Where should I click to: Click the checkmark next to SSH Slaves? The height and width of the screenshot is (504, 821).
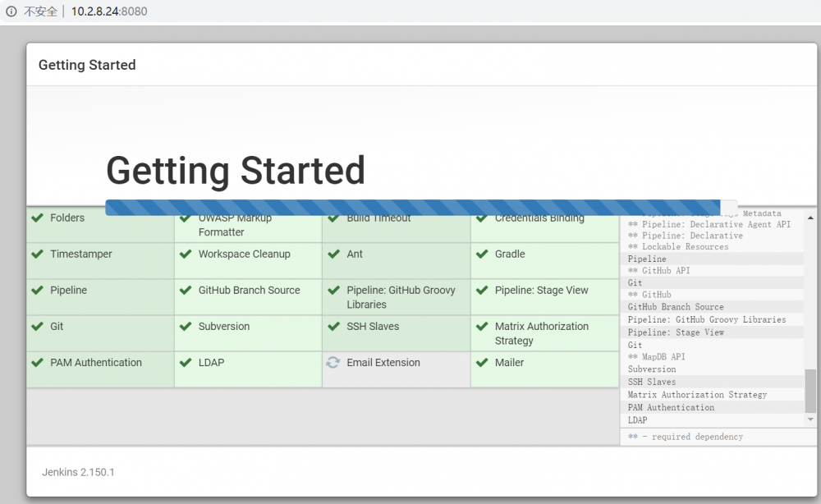tap(333, 327)
